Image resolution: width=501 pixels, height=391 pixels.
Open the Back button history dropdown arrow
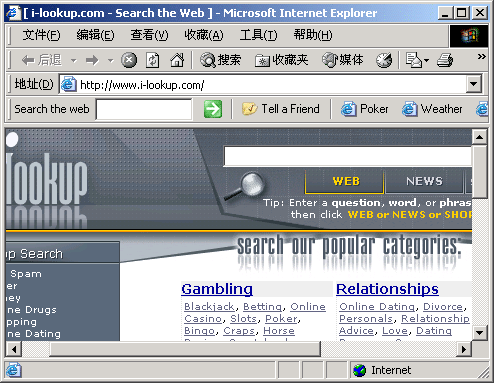pyautogui.click(x=74, y=61)
